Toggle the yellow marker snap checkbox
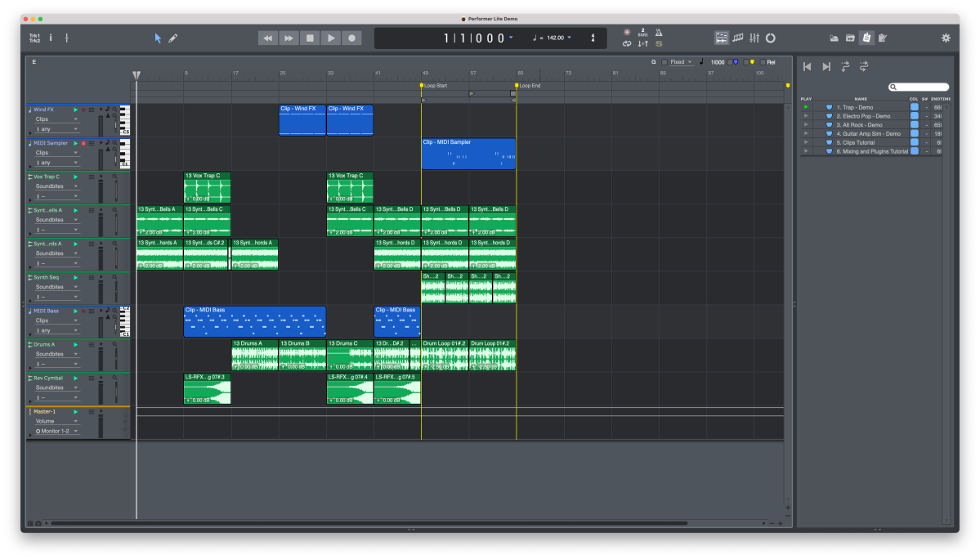Image resolution: width=980 pixels, height=560 pixels. (x=746, y=62)
